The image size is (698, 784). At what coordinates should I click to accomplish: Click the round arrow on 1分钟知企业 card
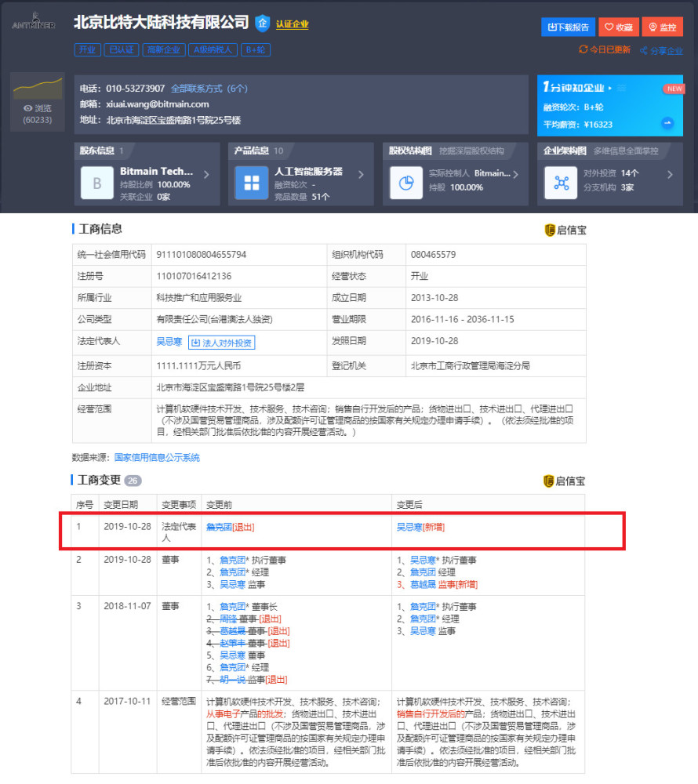pyautogui.click(x=667, y=123)
